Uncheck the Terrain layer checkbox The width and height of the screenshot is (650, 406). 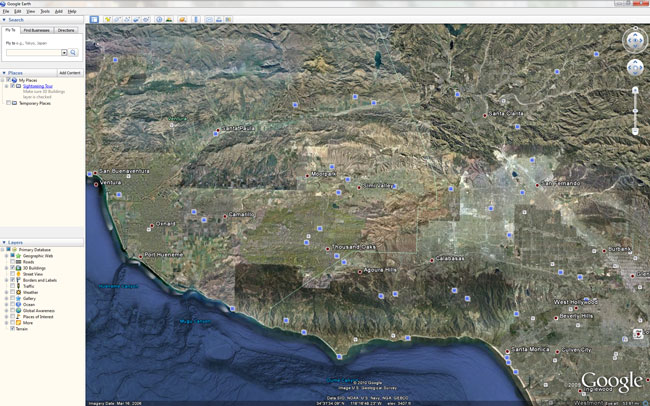point(12,328)
